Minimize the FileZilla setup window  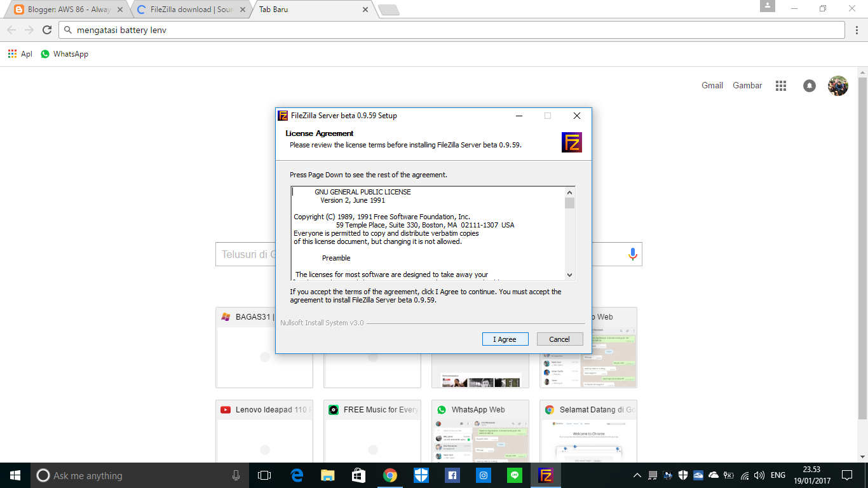click(x=519, y=116)
